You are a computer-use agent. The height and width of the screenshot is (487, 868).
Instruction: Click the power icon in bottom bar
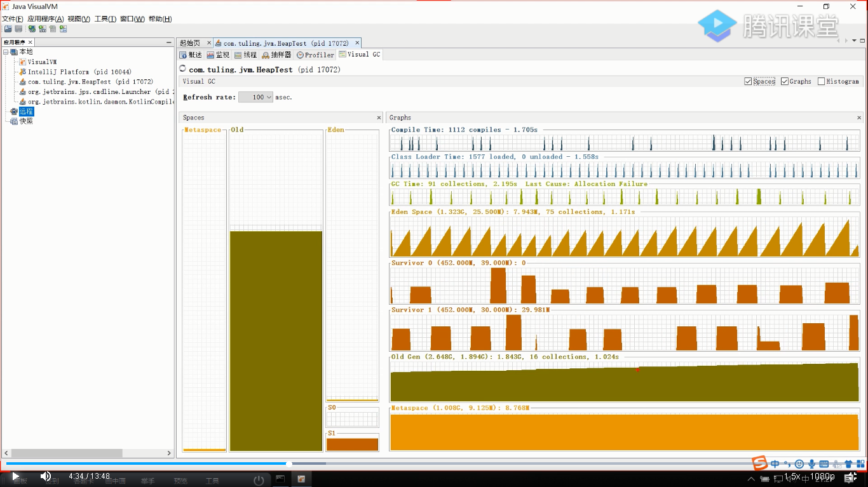point(259,480)
